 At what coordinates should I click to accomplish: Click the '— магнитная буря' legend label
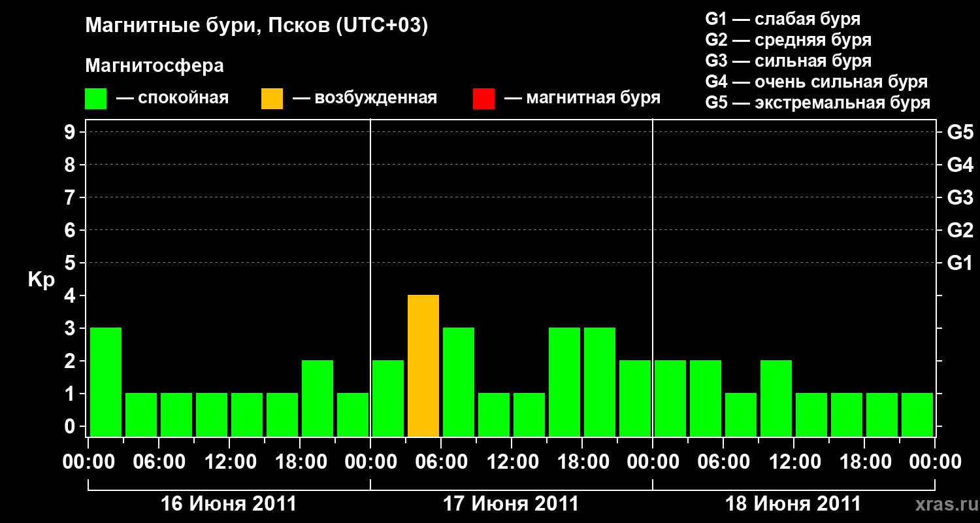pos(582,98)
